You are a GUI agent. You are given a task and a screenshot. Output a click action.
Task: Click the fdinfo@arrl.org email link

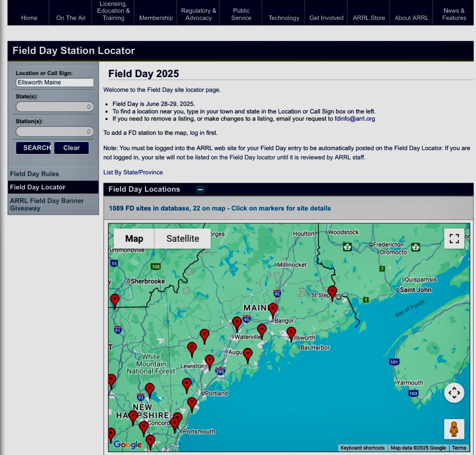(x=354, y=119)
